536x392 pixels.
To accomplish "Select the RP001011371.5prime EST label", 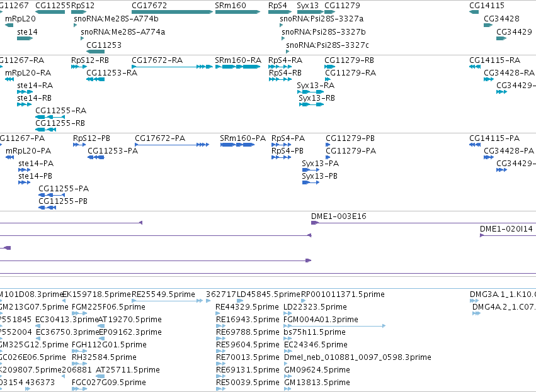I will [x=343, y=294].
